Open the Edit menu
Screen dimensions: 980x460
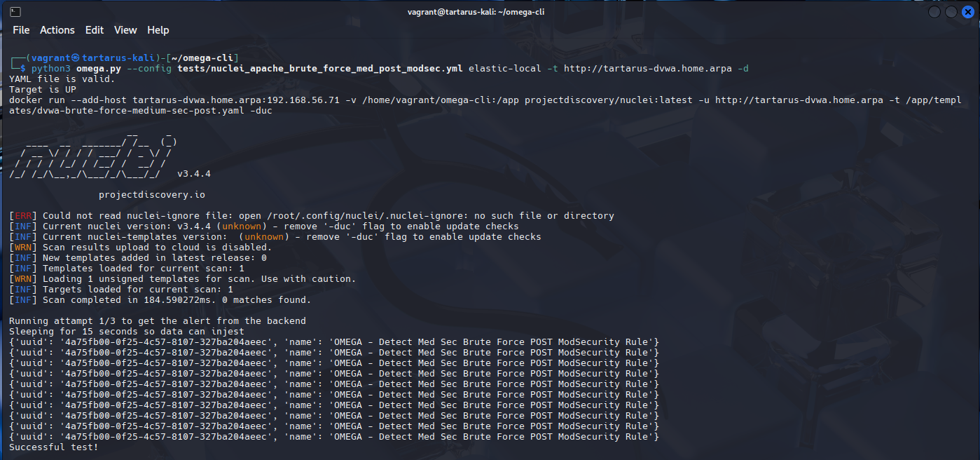click(95, 30)
